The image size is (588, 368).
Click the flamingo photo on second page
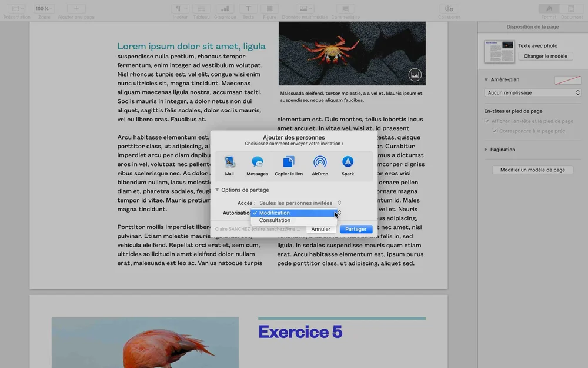(x=145, y=343)
